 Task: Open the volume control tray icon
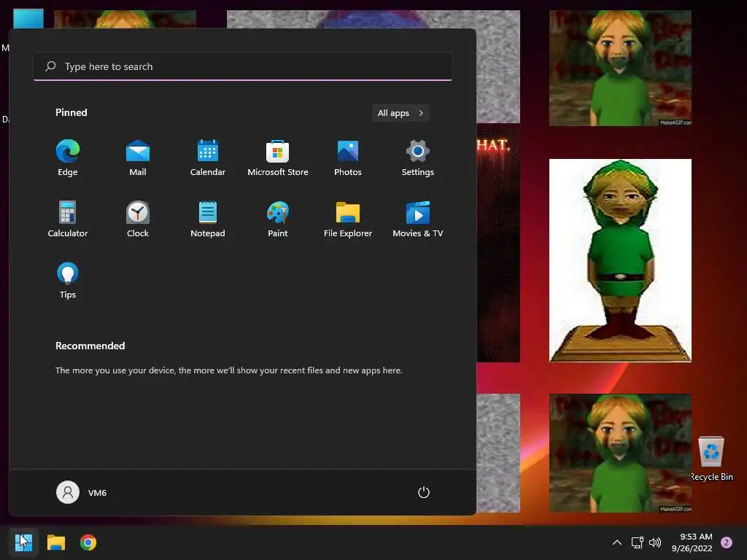point(656,542)
